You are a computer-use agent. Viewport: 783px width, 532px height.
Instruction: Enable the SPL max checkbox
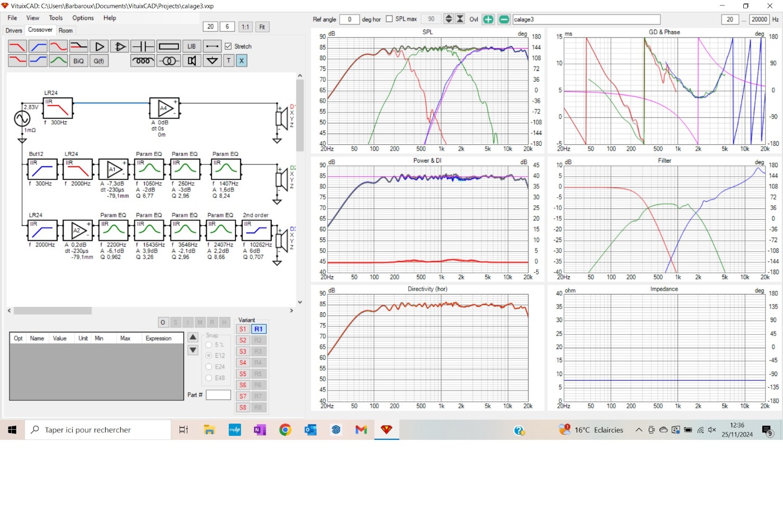389,19
